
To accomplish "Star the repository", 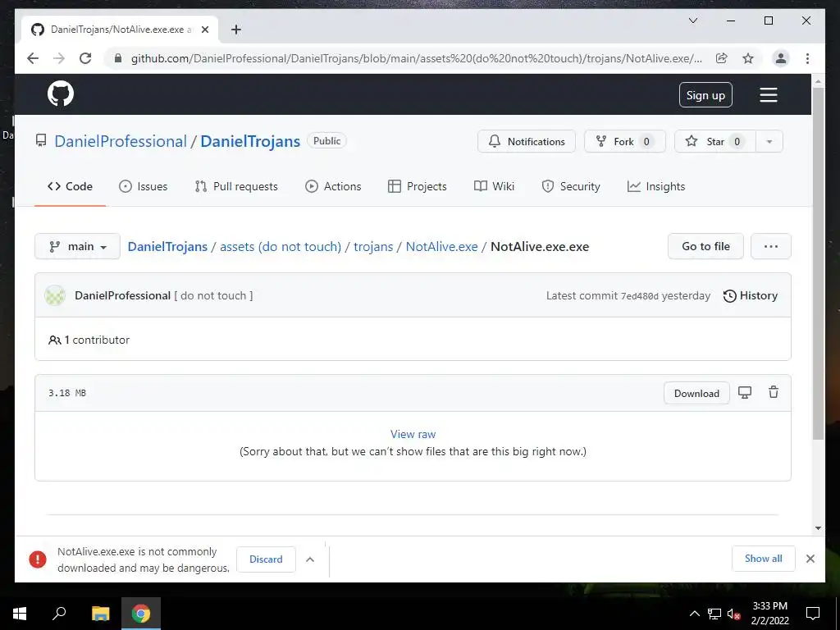I will pyautogui.click(x=714, y=141).
